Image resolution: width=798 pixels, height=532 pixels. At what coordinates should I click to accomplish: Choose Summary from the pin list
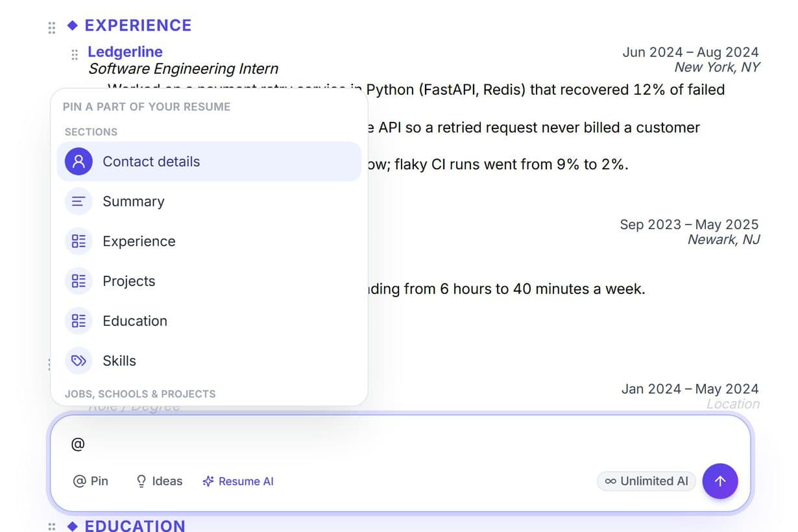[209, 202]
